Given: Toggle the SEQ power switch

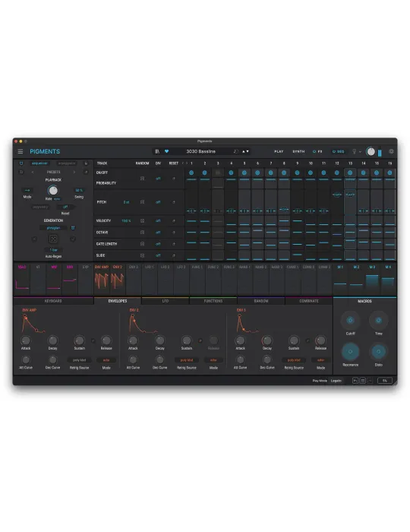Looking at the screenshot, I should click(x=334, y=151).
